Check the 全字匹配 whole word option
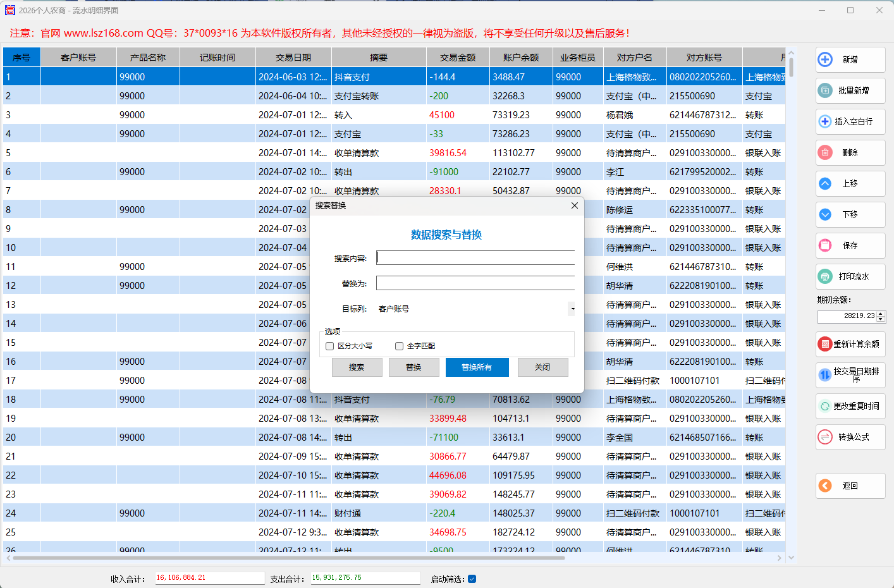This screenshot has height=588, width=894. point(399,346)
